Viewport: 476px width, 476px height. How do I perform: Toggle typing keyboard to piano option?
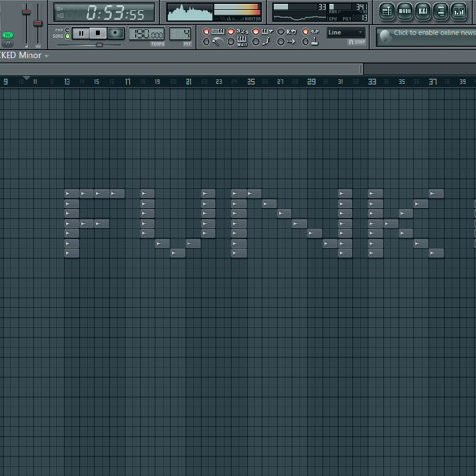click(207, 31)
